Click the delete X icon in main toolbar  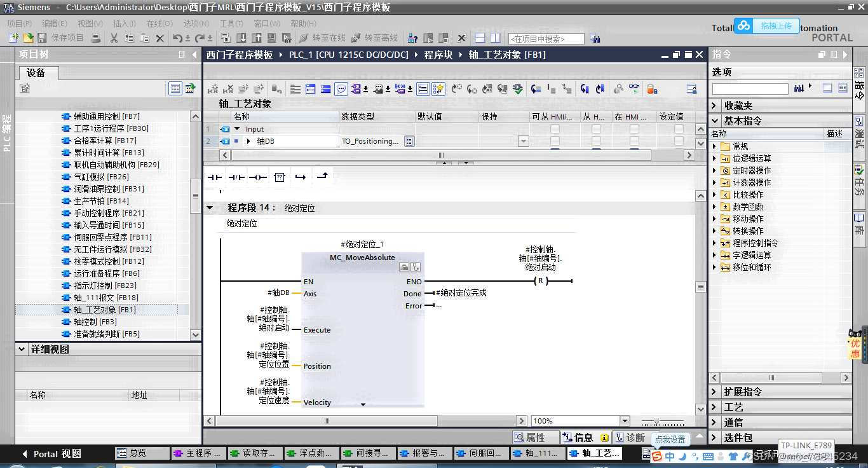pos(160,38)
